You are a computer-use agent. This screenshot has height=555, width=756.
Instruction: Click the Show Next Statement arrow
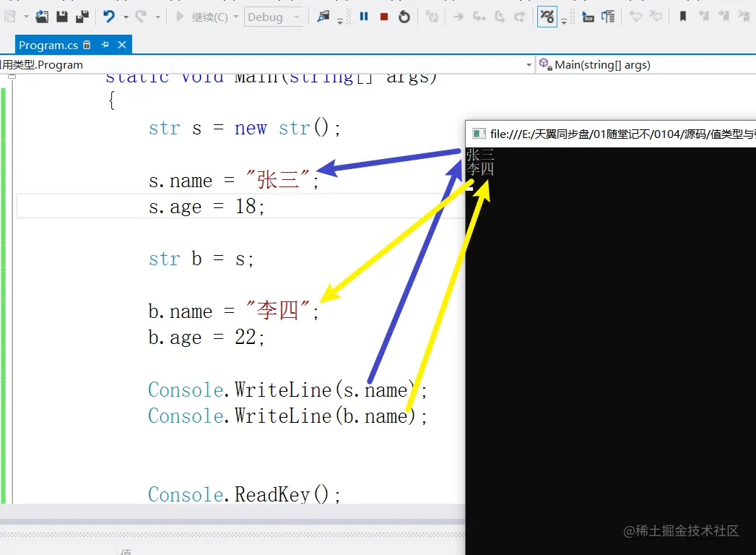pos(459,17)
